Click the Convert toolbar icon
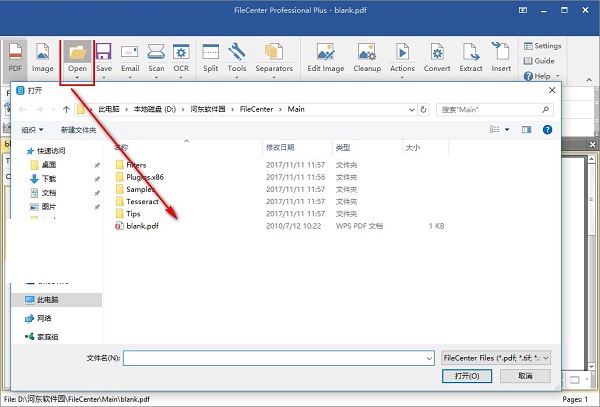This screenshot has height=407, width=600. [437, 51]
